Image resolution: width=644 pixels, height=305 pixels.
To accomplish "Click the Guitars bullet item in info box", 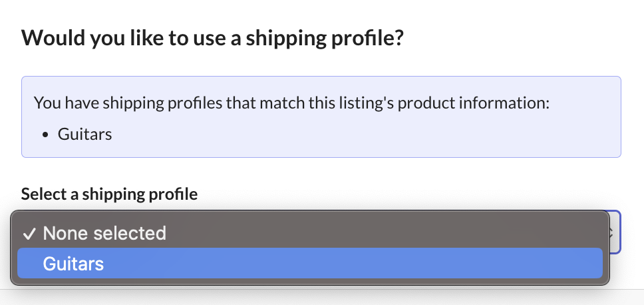I will click(84, 134).
